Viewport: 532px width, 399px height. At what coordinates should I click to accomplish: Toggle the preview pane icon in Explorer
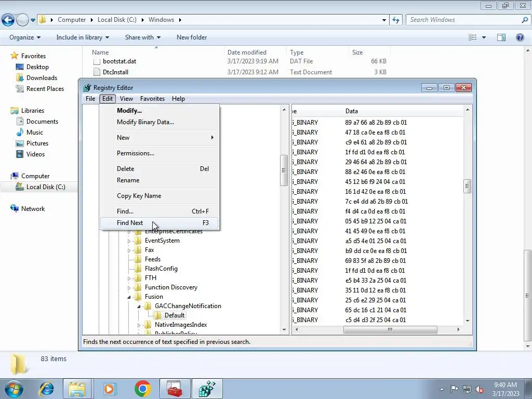501,37
